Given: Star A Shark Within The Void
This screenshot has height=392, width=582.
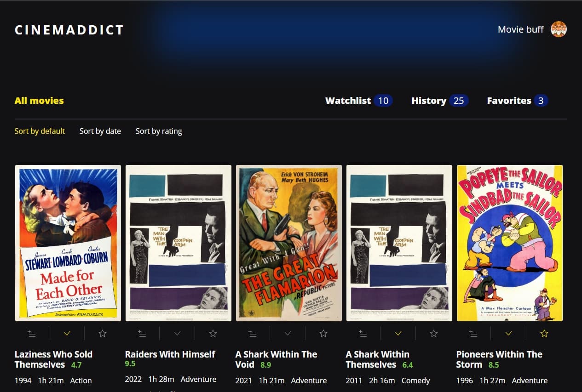Looking at the screenshot, I should click(x=323, y=334).
